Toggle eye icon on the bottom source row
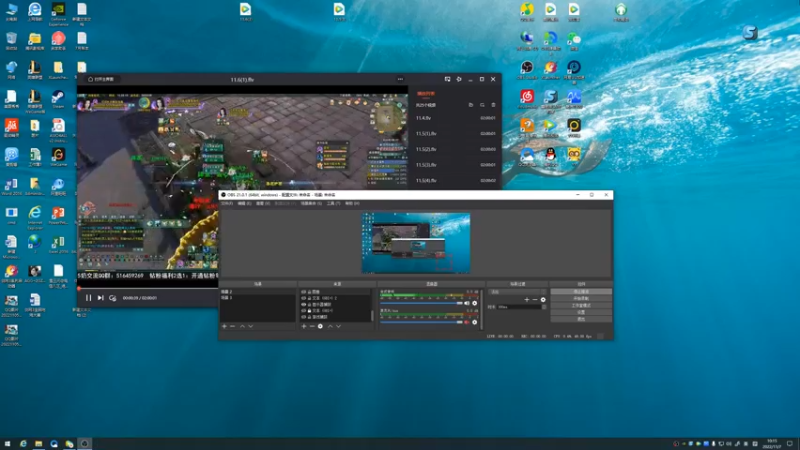The width and height of the screenshot is (800, 450). coord(304,317)
